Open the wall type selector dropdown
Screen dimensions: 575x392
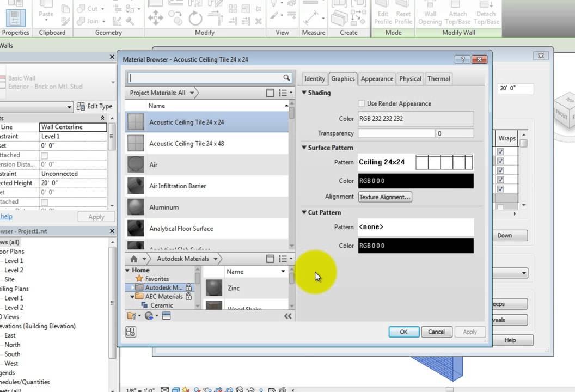[113, 82]
